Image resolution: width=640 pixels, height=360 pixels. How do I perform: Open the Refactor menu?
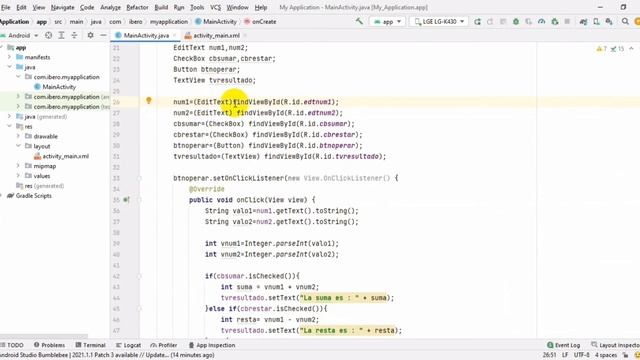point(137,7)
